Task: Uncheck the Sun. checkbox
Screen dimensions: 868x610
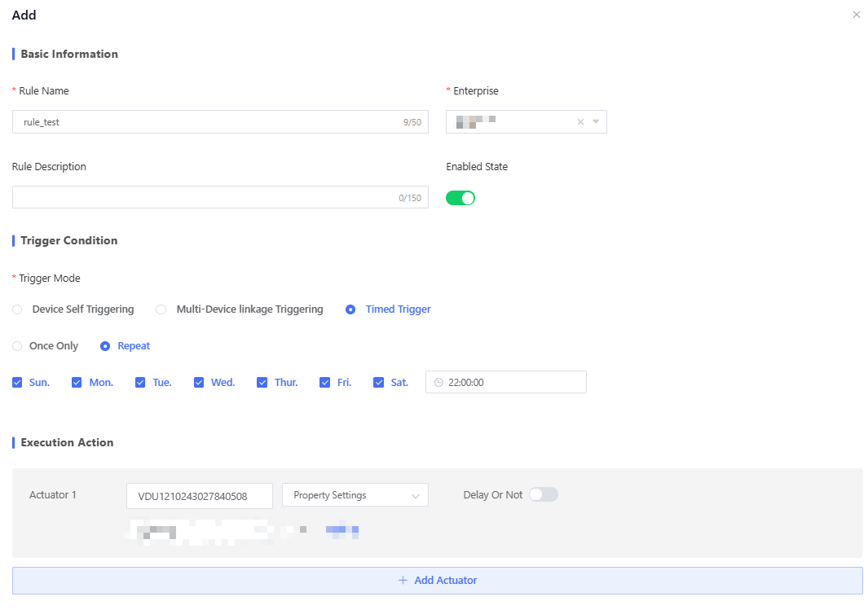Action: click(x=17, y=382)
